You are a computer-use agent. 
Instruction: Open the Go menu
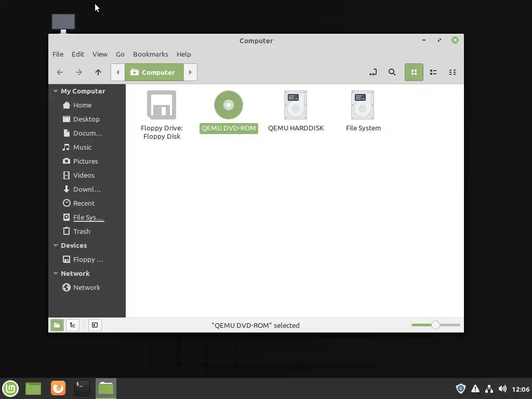click(x=120, y=54)
